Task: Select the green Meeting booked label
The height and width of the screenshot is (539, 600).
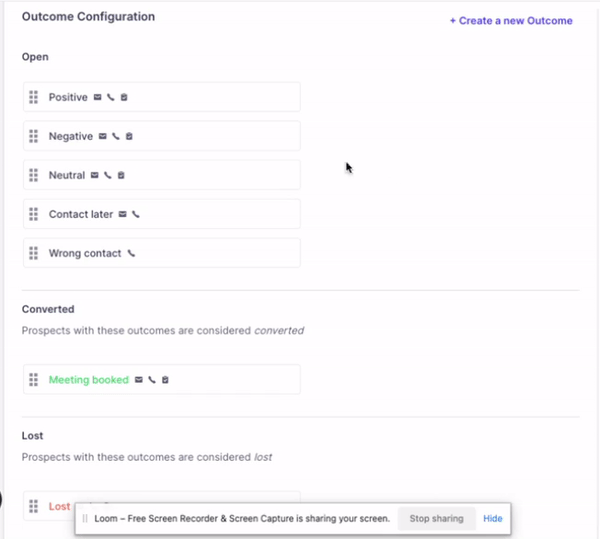Action: pyautogui.click(x=89, y=380)
